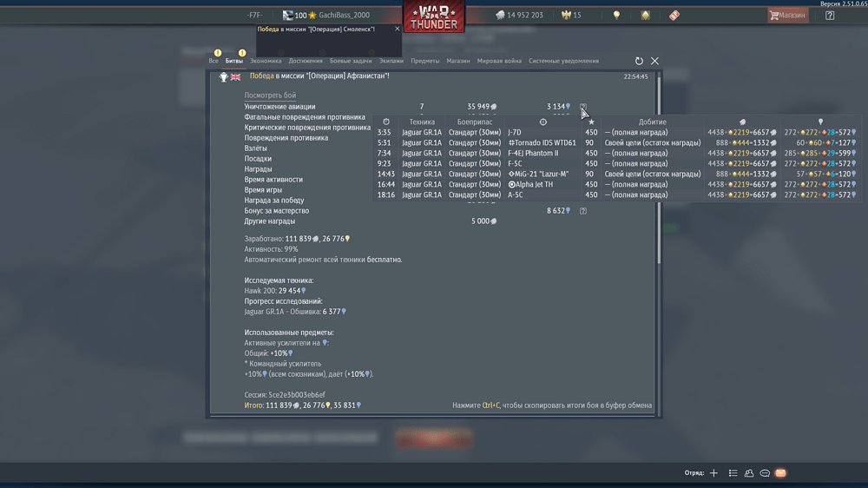The image size is (868, 488).
Task: Switch to the 'Боевые задачи' tab
Action: click(351, 62)
